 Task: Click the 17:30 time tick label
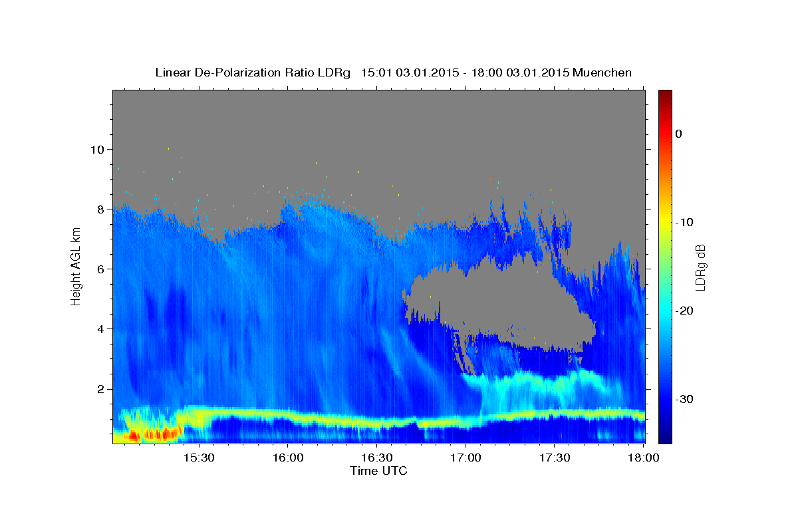click(x=554, y=458)
